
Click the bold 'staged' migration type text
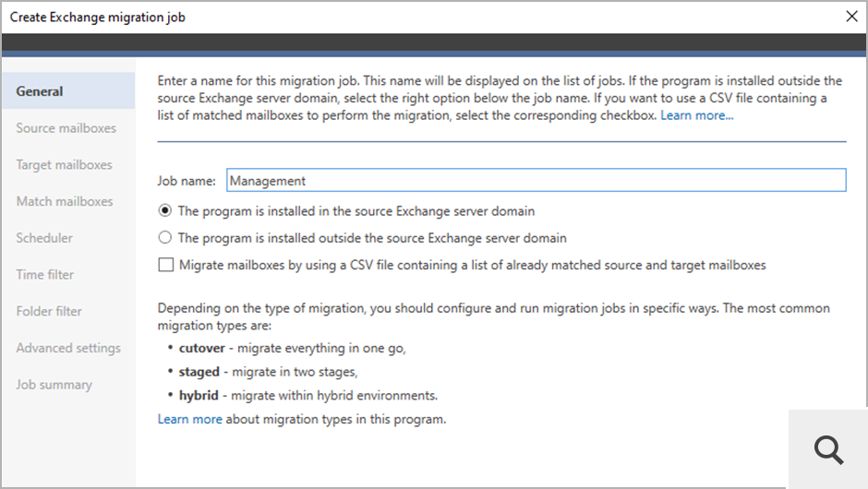[199, 372]
